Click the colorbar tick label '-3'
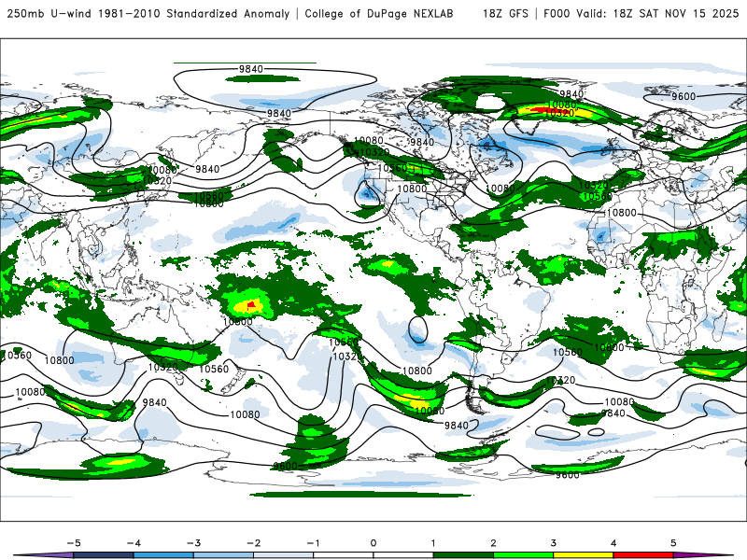Image resolution: width=747 pixels, height=560 pixels. point(194,543)
